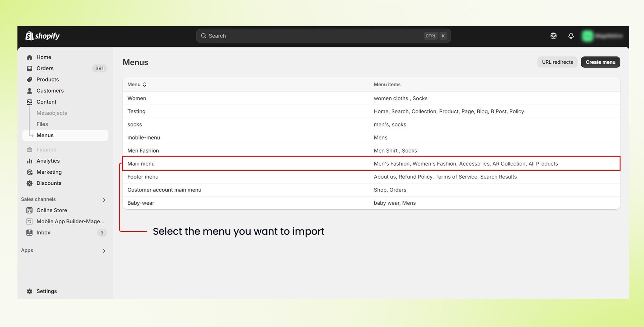The height and width of the screenshot is (327, 644).
Task: Expand the Sales channels section
Action: click(104, 199)
